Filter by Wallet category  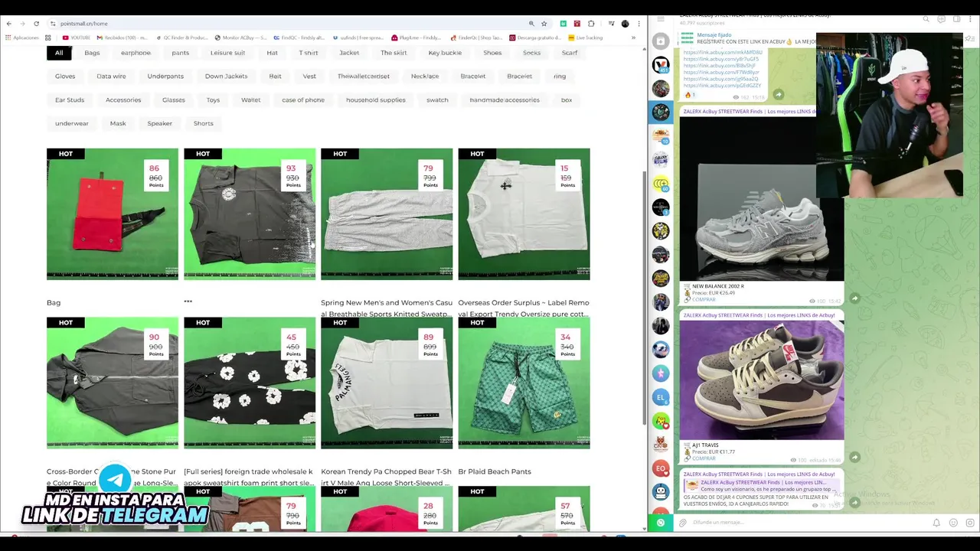click(250, 100)
